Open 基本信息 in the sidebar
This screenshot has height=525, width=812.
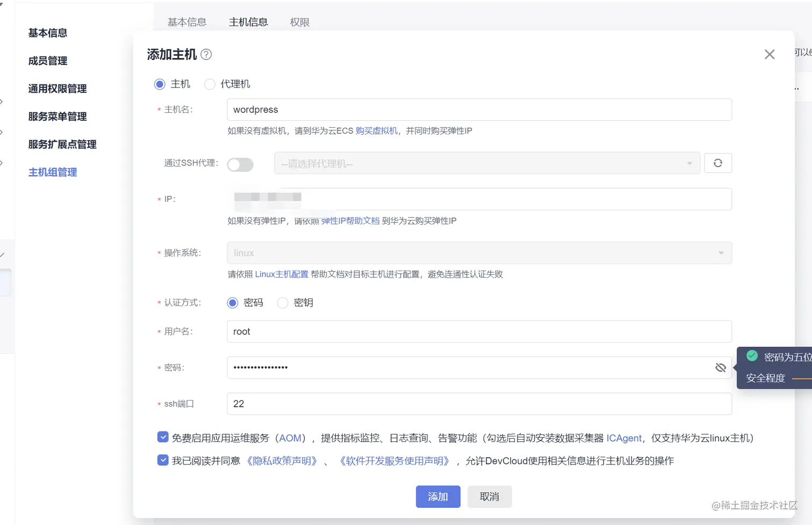coord(48,33)
